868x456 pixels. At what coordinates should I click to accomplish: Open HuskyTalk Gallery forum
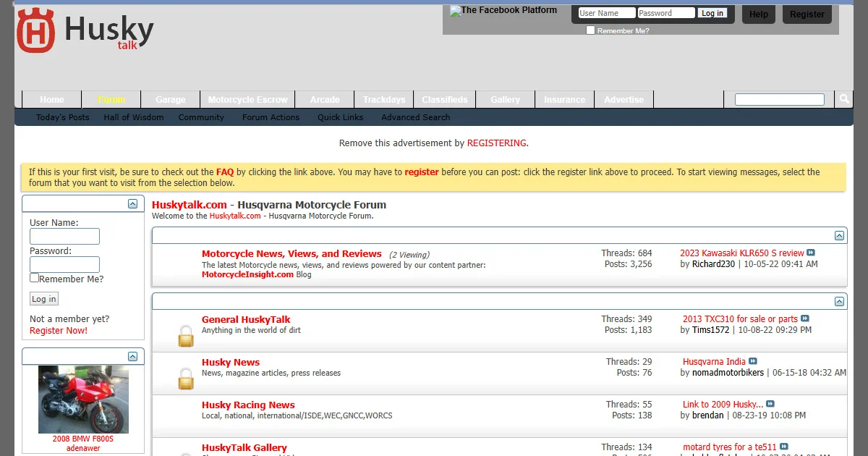(244, 447)
